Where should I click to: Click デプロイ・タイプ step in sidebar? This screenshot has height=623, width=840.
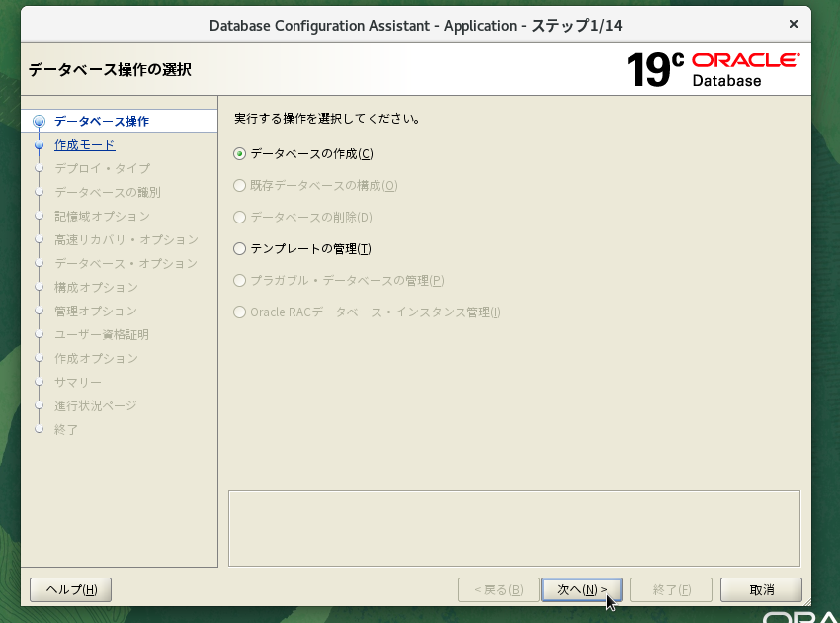tap(103, 168)
